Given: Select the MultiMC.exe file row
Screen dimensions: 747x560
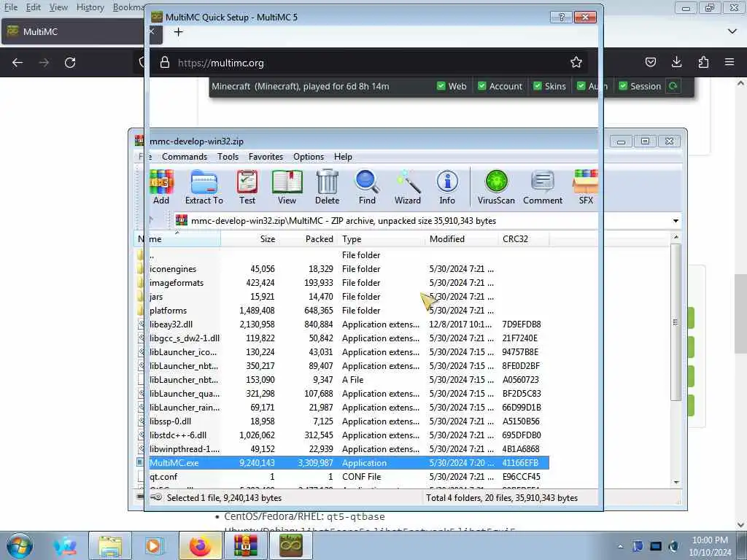Looking at the screenshot, I should 342,463.
